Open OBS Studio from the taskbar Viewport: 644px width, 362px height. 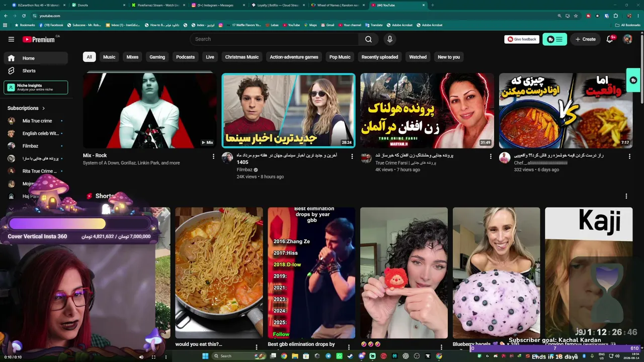point(417,356)
